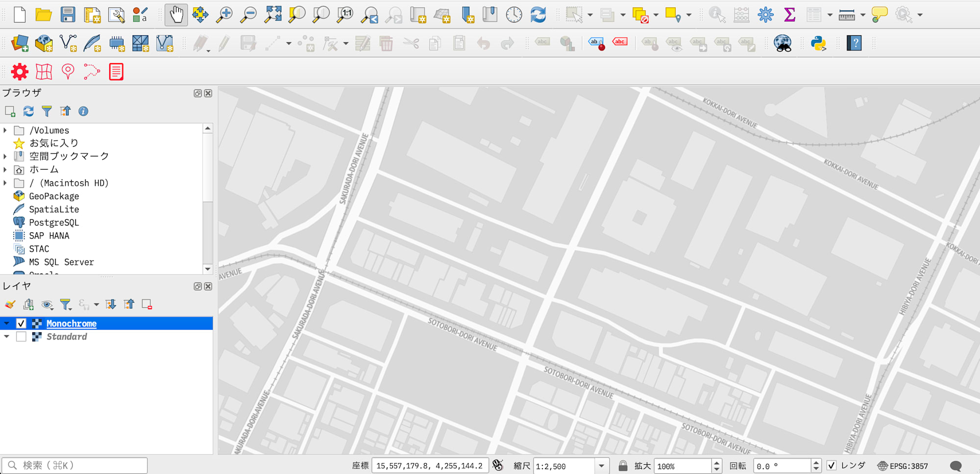Toggle the render checkbox in status bar
The image size is (980, 474).
point(832,466)
